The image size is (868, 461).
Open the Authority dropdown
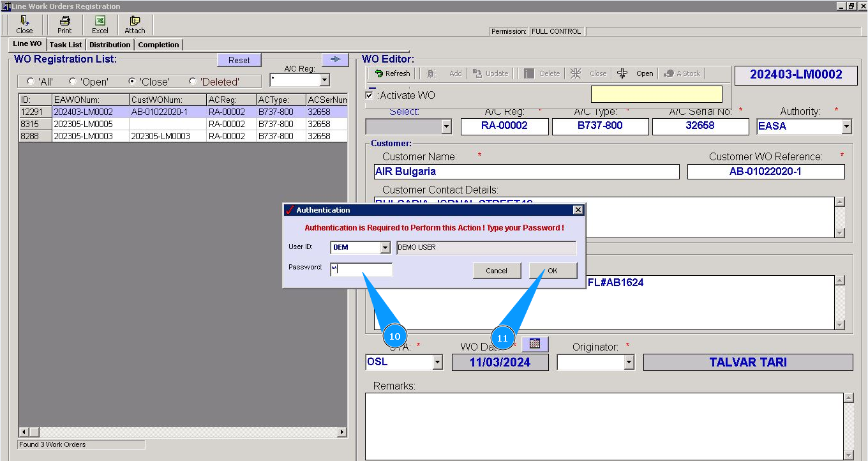tap(846, 126)
